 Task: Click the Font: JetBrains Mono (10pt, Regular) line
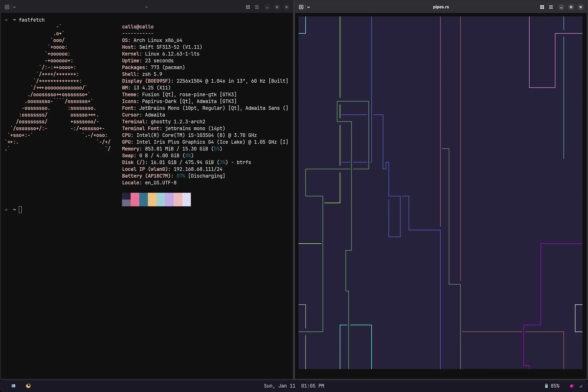click(205, 108)
